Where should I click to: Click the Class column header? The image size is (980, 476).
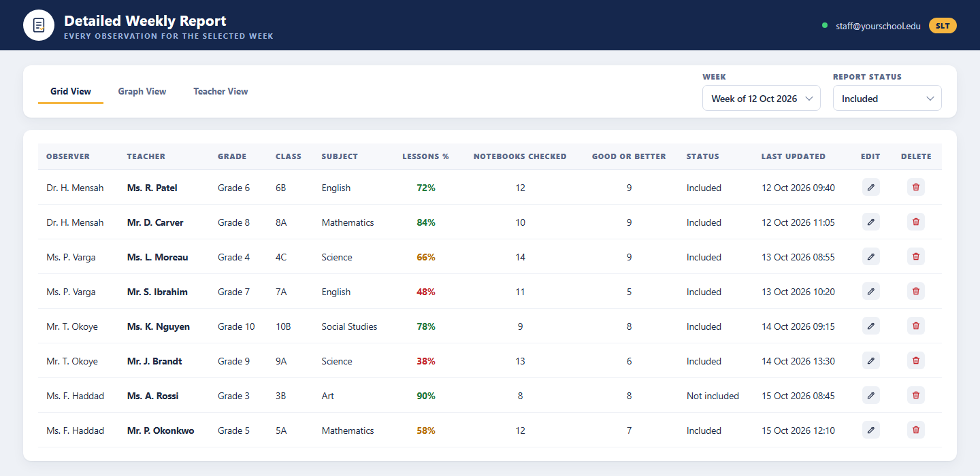click(x=289, y=156)
